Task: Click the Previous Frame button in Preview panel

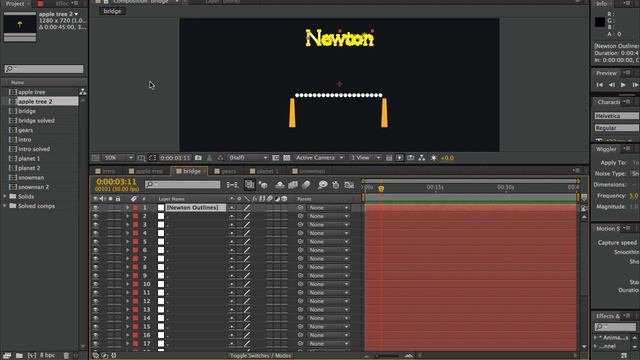Action: [611, 84]
